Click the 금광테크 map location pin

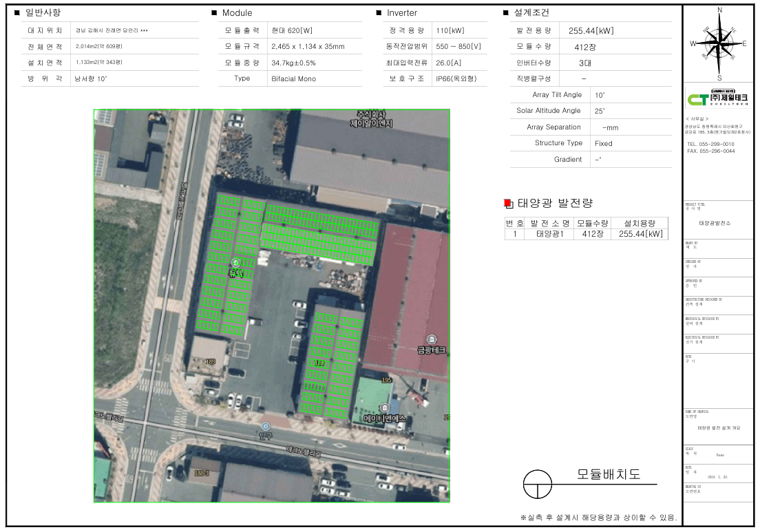432,339
